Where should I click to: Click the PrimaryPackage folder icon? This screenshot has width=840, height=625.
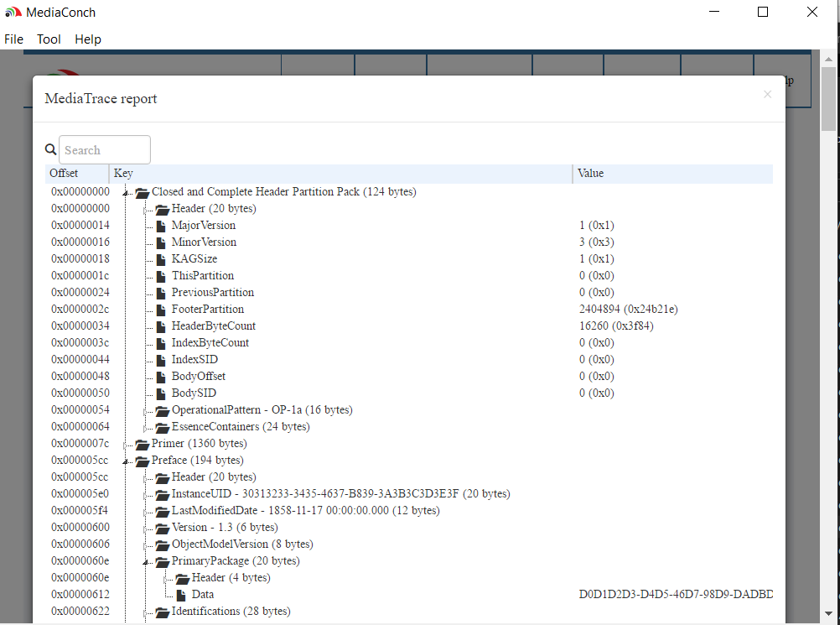click(x=163, y=562)
